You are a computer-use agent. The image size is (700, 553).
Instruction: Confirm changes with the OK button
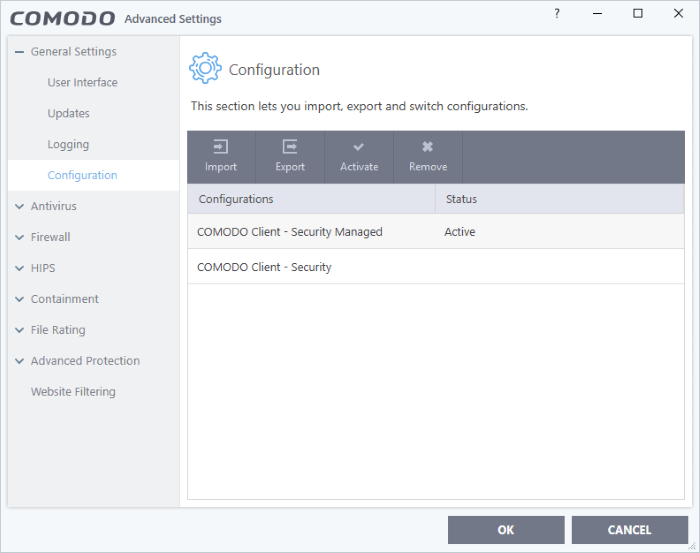click(x=506, y=530)
